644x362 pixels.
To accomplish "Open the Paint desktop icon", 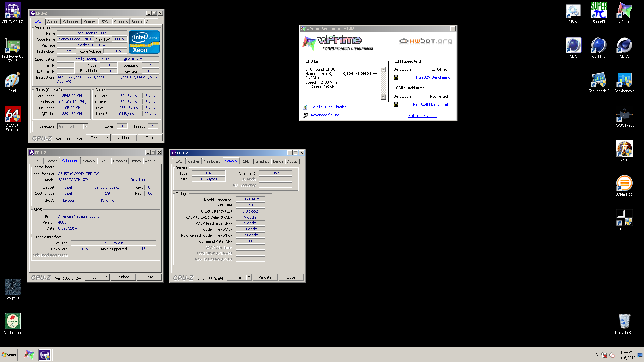I will [12, 82].
